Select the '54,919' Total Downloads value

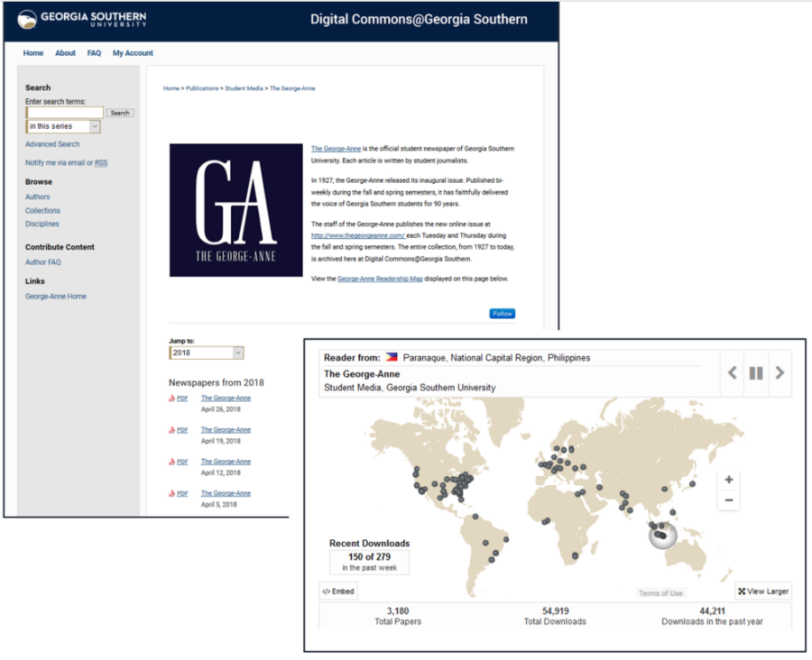555,610
